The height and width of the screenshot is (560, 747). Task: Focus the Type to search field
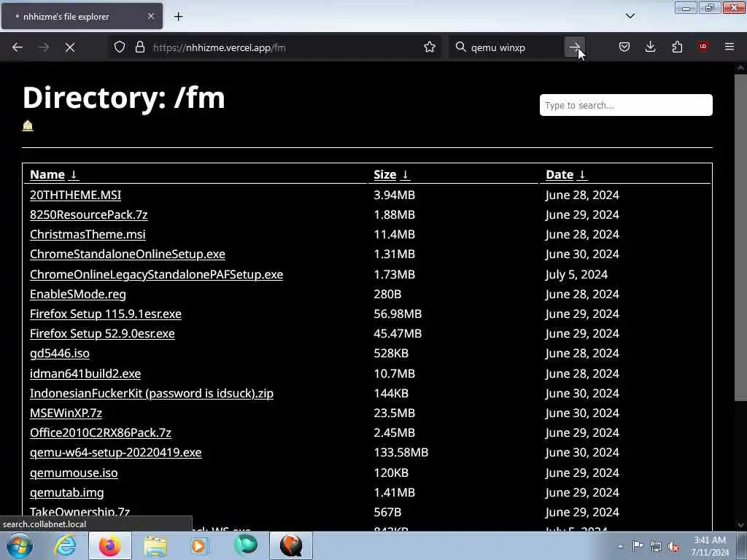626,105
